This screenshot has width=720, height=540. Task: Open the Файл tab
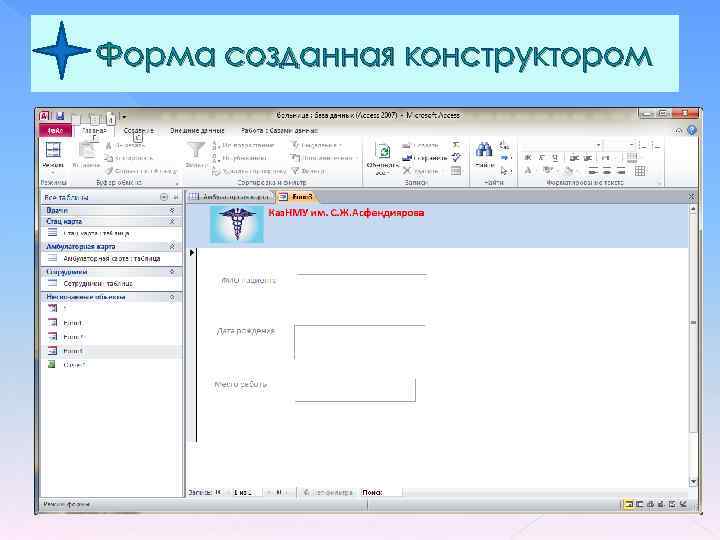tap(55, 131)
